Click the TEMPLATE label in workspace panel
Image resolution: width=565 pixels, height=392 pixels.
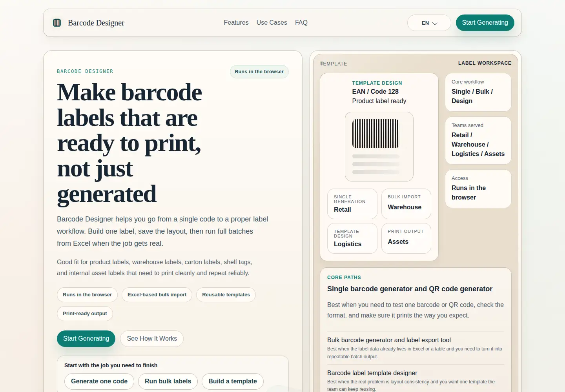tap(334, 64)
